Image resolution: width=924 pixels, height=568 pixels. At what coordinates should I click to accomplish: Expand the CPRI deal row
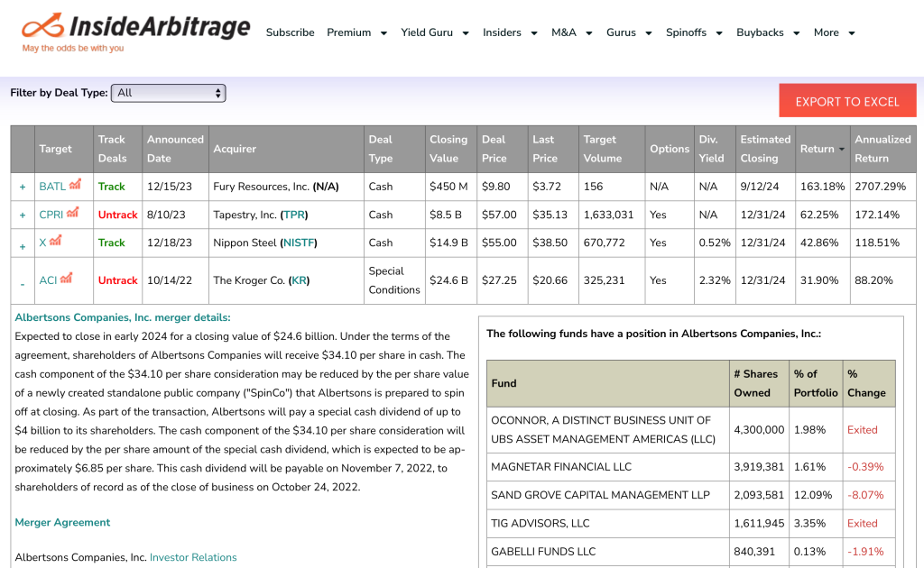point(23,215)
